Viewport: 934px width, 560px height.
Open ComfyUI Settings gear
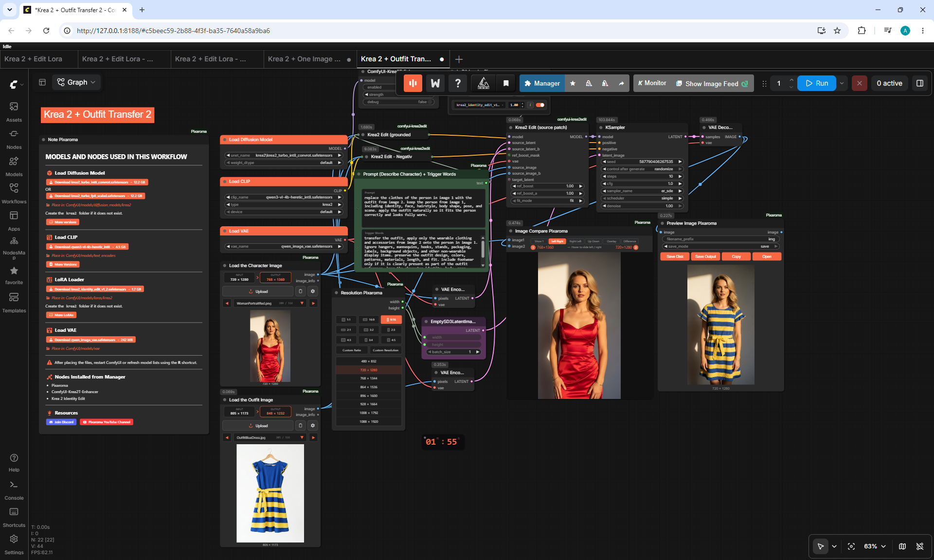click(x=14, y=545)
